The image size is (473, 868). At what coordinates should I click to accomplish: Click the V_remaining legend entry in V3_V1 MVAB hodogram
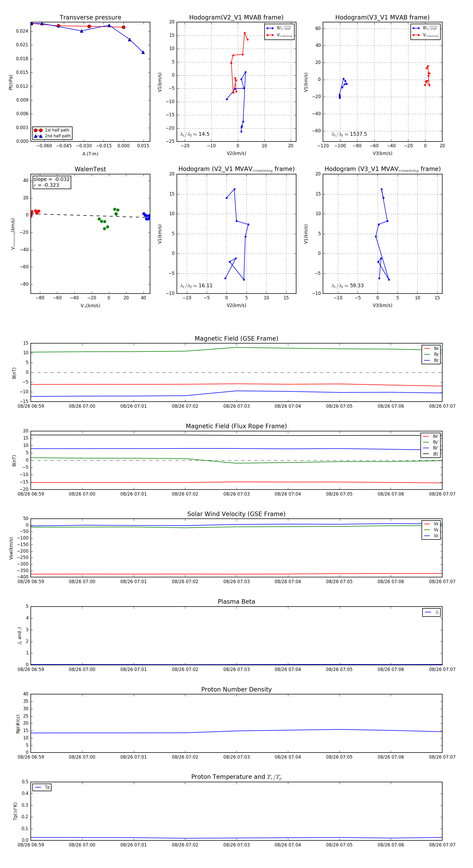(x=425, y=35)
